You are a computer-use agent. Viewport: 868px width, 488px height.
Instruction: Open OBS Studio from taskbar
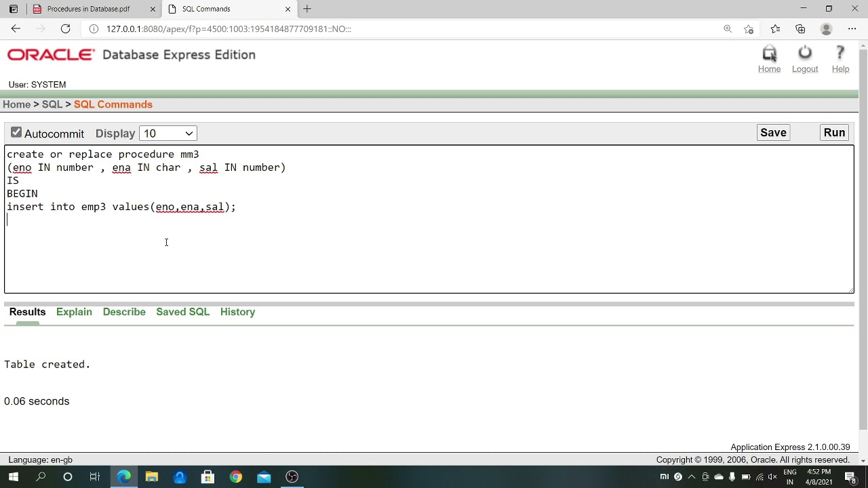(292, 477)
